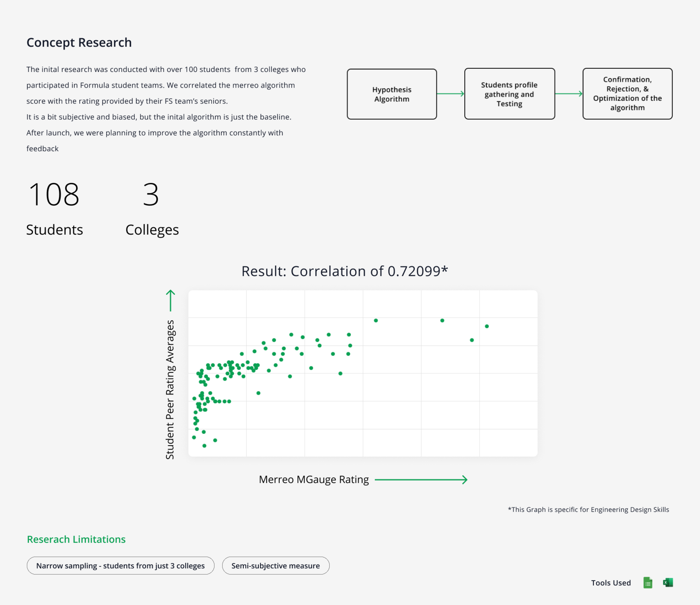Click the Merreo MGauge Rating axis label
Image resolution: width=700 pixels, height=605 pixels.
coord(314,479)
